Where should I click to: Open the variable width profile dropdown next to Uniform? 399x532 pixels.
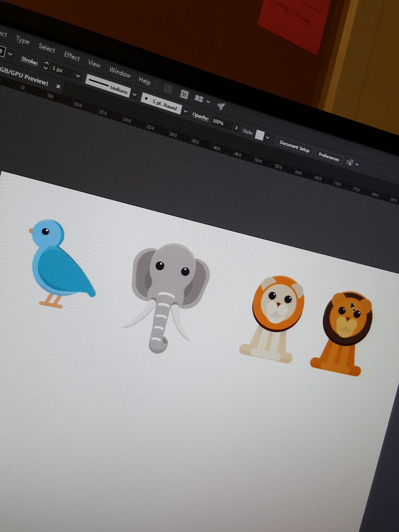click(134, 94)
